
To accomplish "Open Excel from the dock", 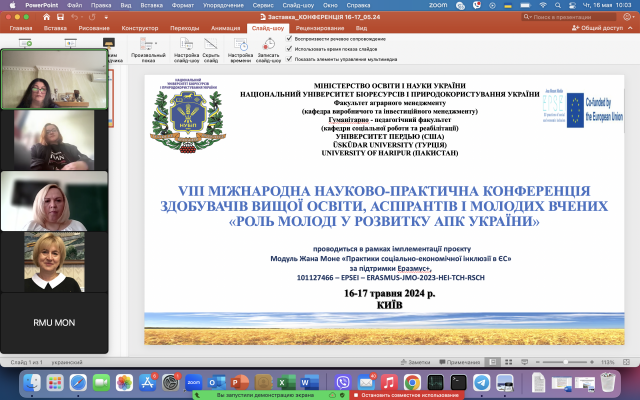I will (x=287, y=382).
